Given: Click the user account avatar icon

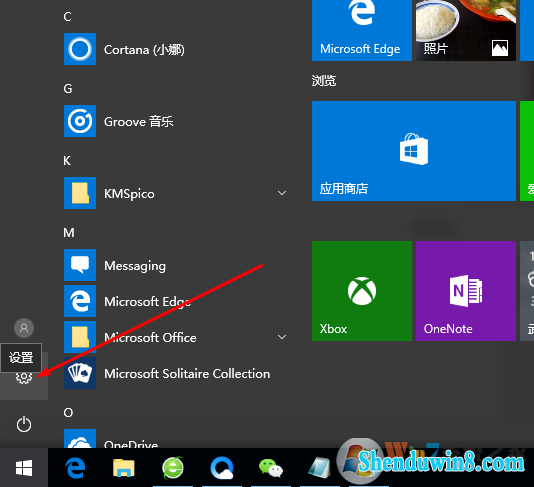Looking at the screenshot, I should [x=24, y=328].
